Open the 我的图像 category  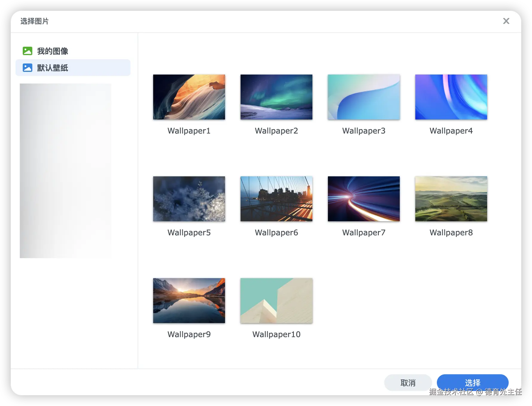click(x=52, y=51)
